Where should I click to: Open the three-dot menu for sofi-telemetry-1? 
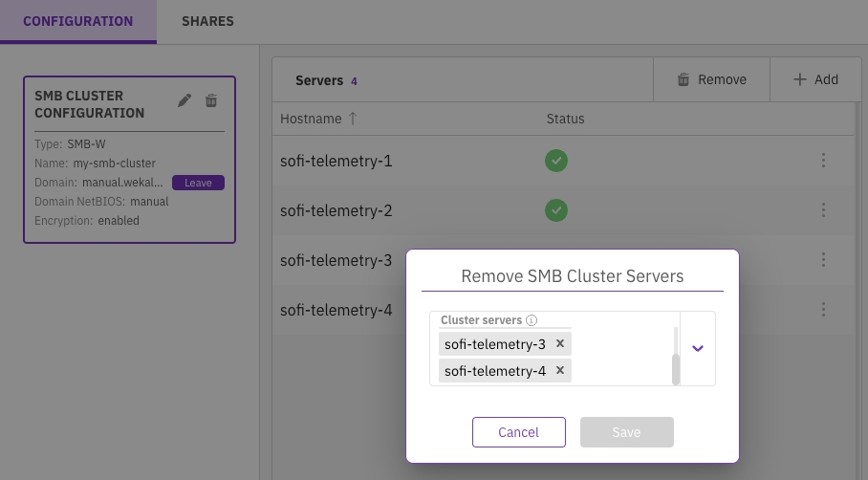(823, 161)
